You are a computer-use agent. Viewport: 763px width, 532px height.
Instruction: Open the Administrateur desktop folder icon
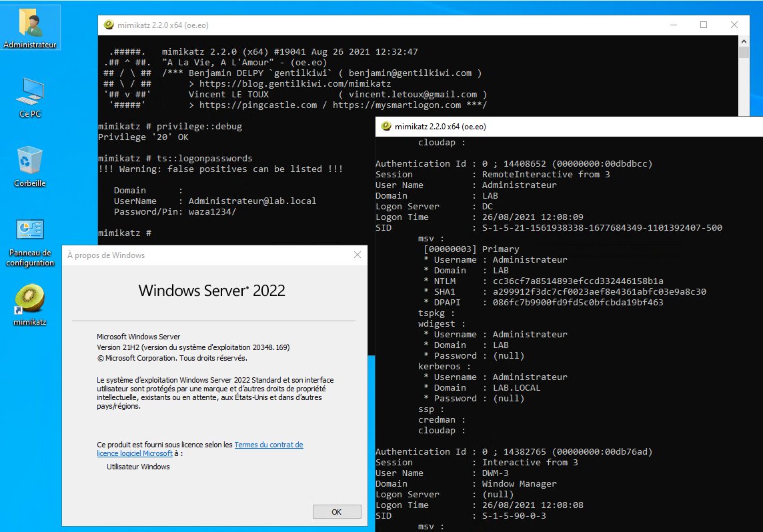click(x=30, y=28)
